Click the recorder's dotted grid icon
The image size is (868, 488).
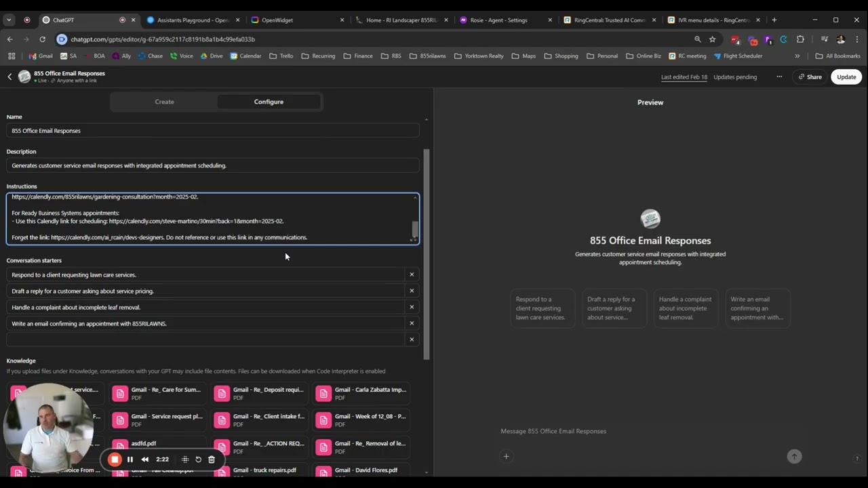(x=185, y=460)
